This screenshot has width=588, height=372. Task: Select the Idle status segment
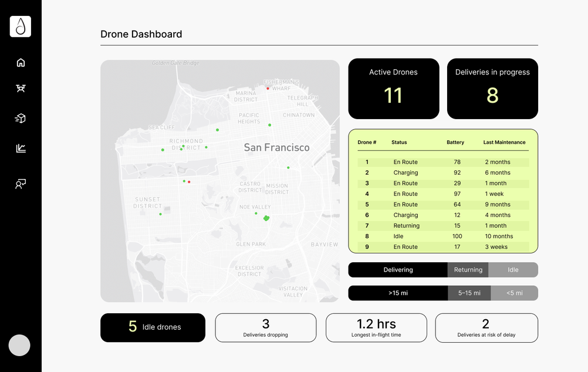[513, 270]
